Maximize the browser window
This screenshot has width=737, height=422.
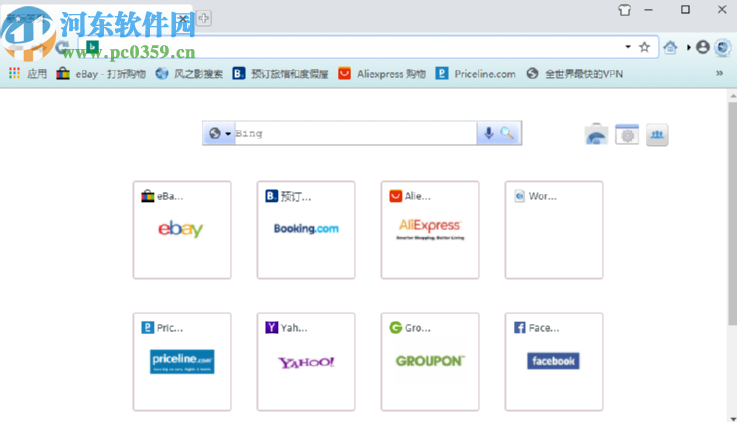tap(685, 10)
